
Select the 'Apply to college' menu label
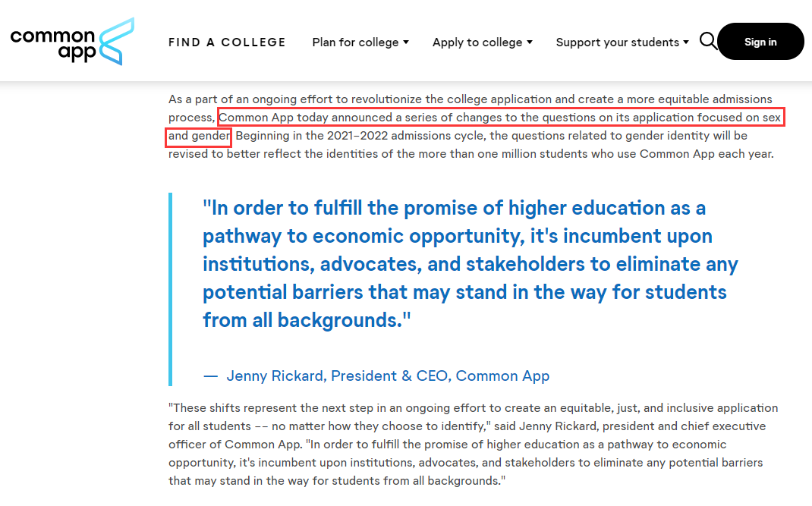point(477,42)
